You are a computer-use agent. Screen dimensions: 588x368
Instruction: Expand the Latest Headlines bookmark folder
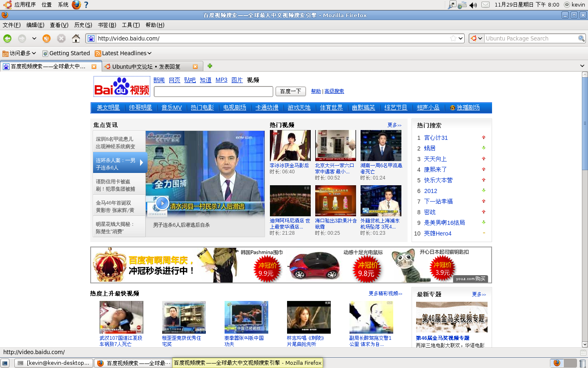[123, 53]
